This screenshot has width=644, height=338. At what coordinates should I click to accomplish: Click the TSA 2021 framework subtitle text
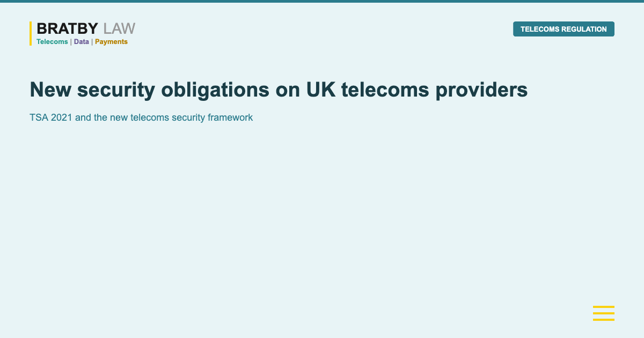(141, 117)
